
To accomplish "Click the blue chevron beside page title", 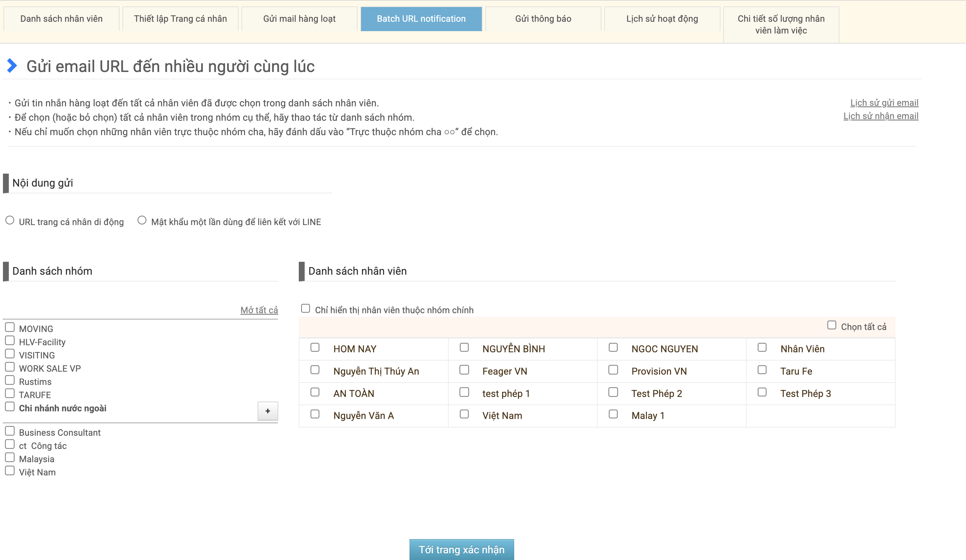I will tap(12, 66).
